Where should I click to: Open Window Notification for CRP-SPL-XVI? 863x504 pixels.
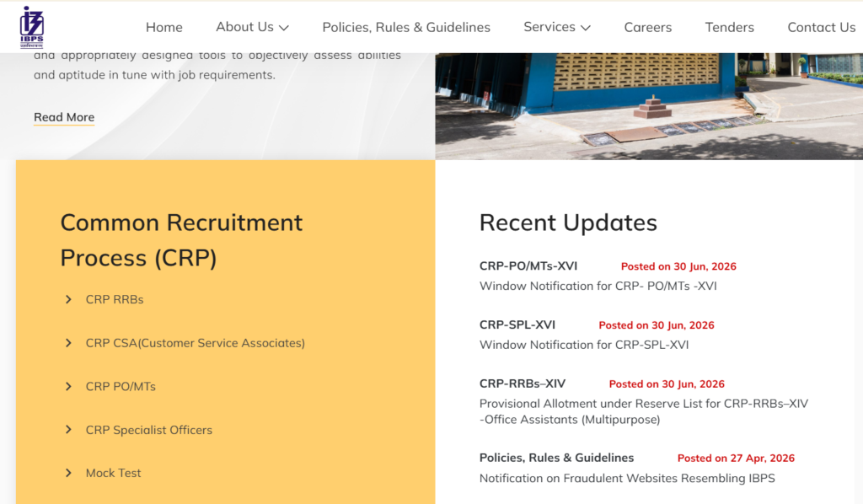(x=584, y=345)
